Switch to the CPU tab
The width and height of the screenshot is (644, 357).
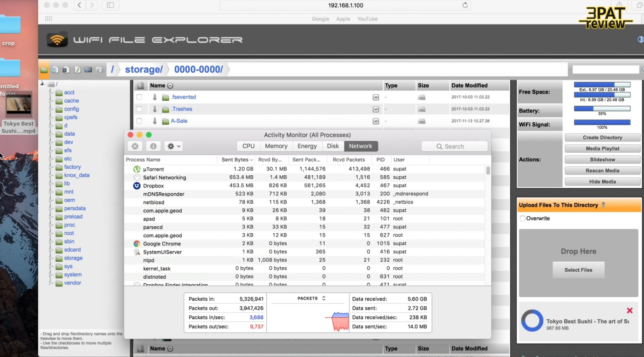[248, 146]
